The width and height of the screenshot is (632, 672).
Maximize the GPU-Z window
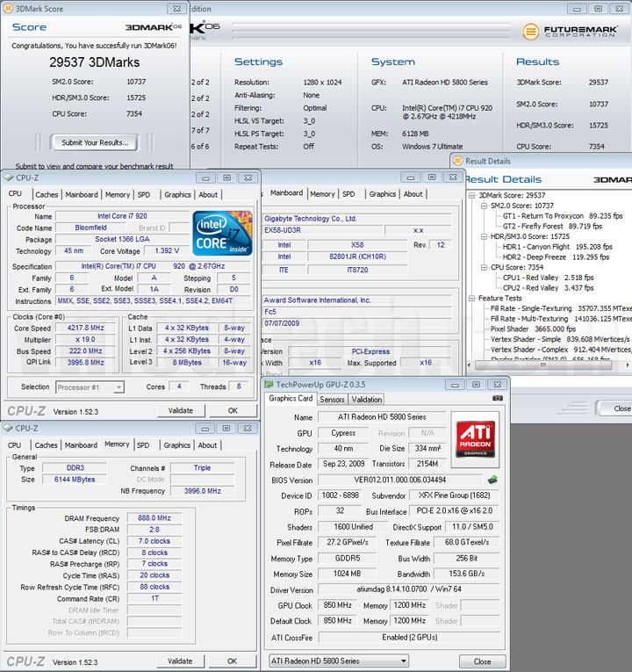pos(476,385)
